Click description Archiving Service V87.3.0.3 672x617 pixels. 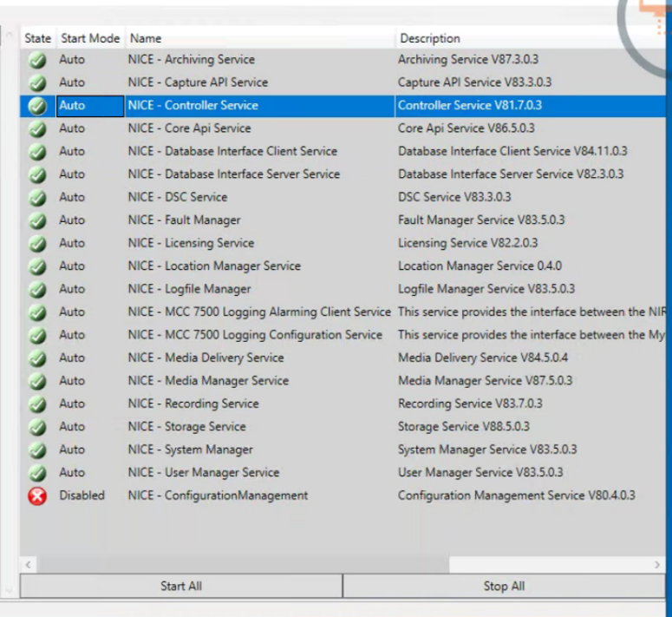(x=468, y=60)
